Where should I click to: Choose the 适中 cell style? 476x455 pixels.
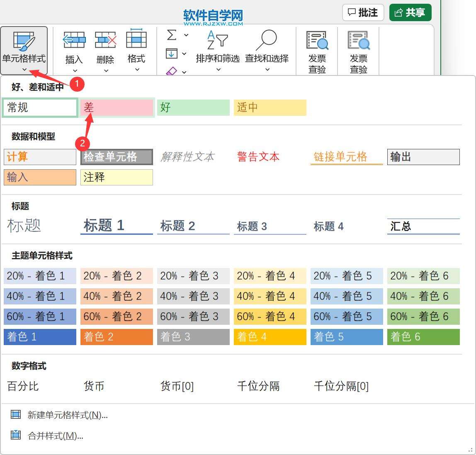tap(270, 107)
